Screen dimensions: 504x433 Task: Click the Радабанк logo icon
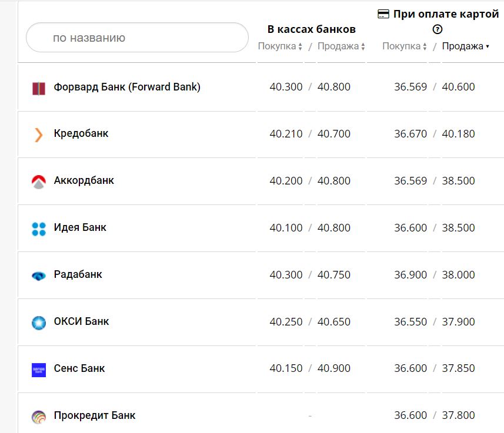(38, 276)
